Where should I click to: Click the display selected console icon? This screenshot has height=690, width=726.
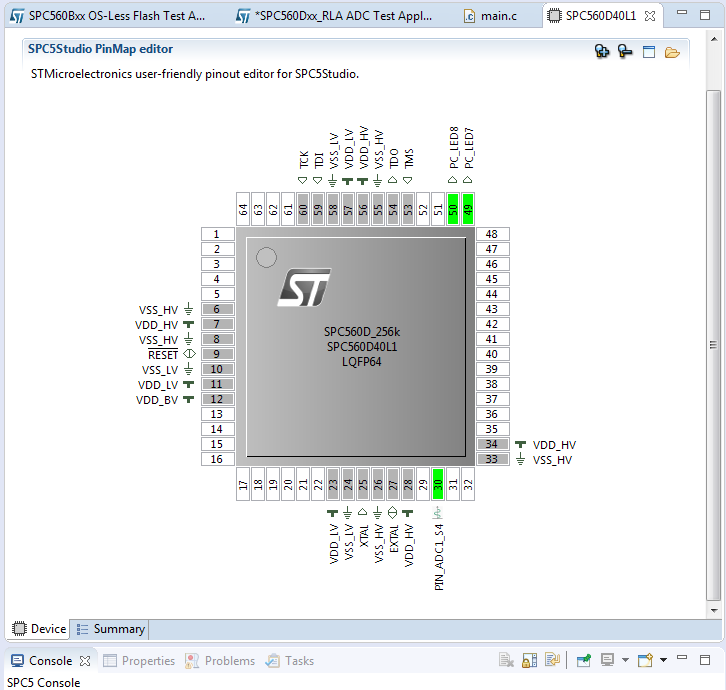pyautogui.click(x=607, y=660)
